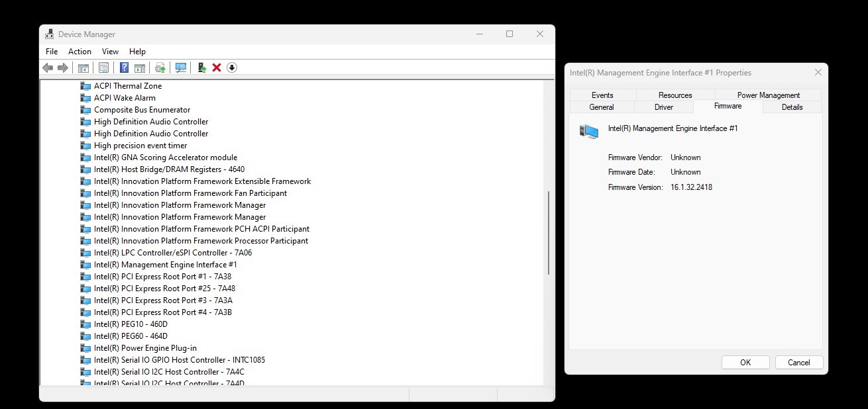The height and width of the screenshot is (409, 868).
Task: Click the gear with green arrow toolbar icon
Action: [x=160, y=68]
